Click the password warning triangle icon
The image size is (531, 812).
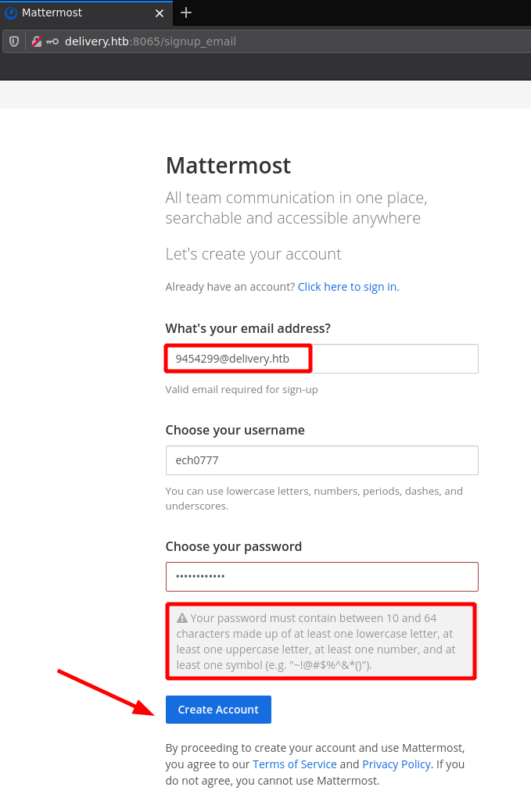coord(182,618)
